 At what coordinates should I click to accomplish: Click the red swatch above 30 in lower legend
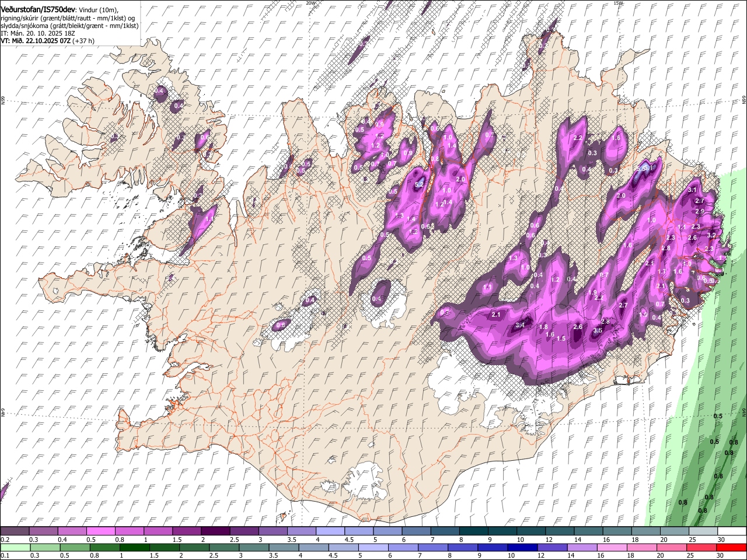coord(731,547)
